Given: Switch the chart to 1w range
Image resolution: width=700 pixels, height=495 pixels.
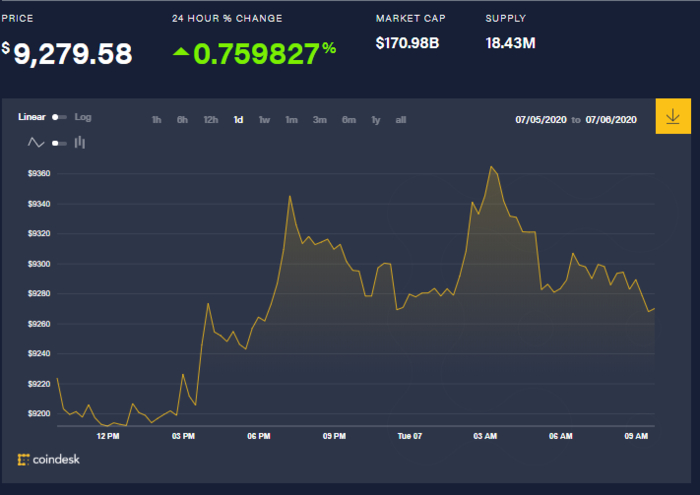Looking at the screenshot, I should tap(264, 120).
